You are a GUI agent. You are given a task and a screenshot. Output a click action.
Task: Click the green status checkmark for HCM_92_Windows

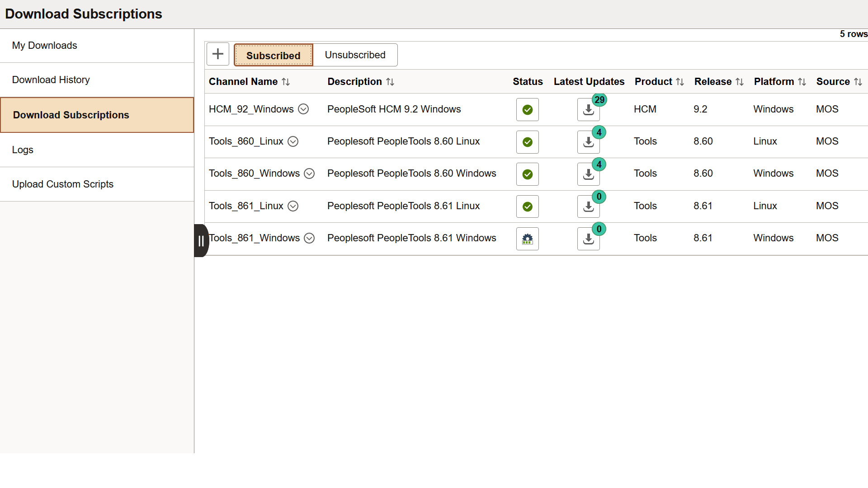tap(527, 109)
